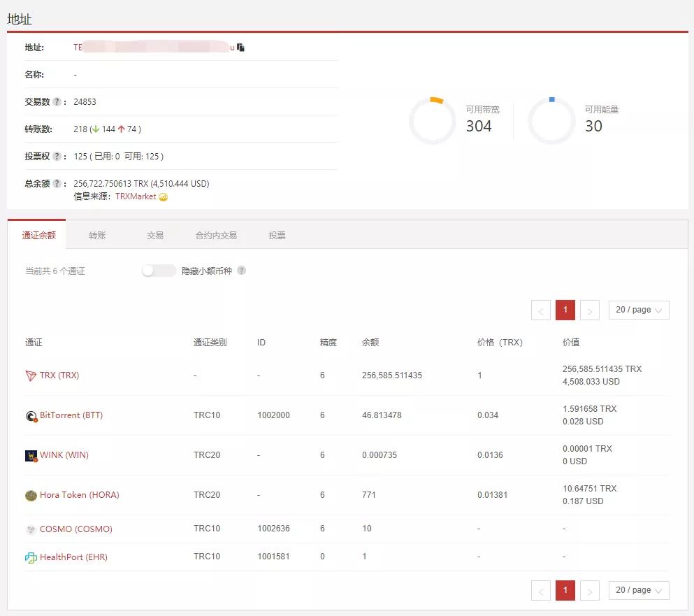694x616 pixels.
Task: Copy the address with the copy icon
Action: [241, 48]
